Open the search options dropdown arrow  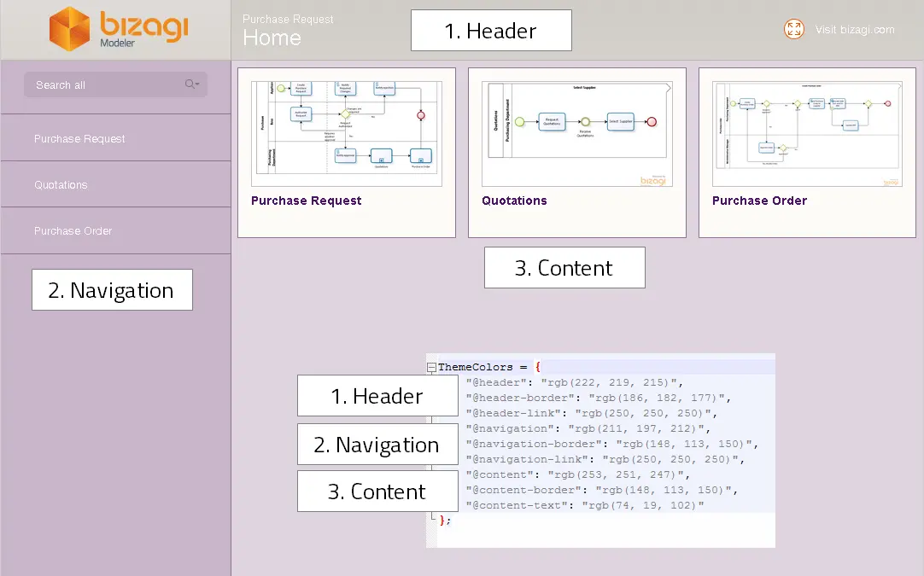coord(197,84)
